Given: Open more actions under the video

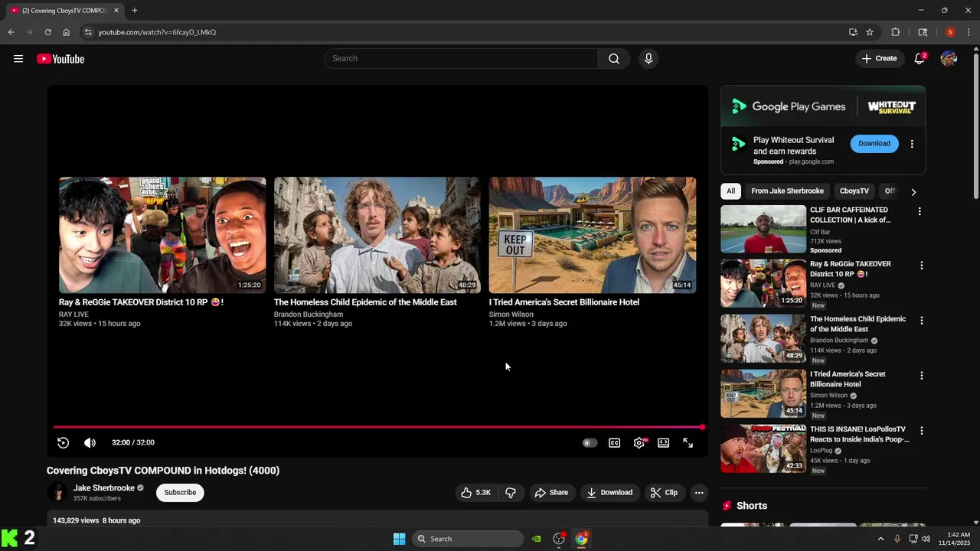Looking at the screenshot, I should coord(699,493).
